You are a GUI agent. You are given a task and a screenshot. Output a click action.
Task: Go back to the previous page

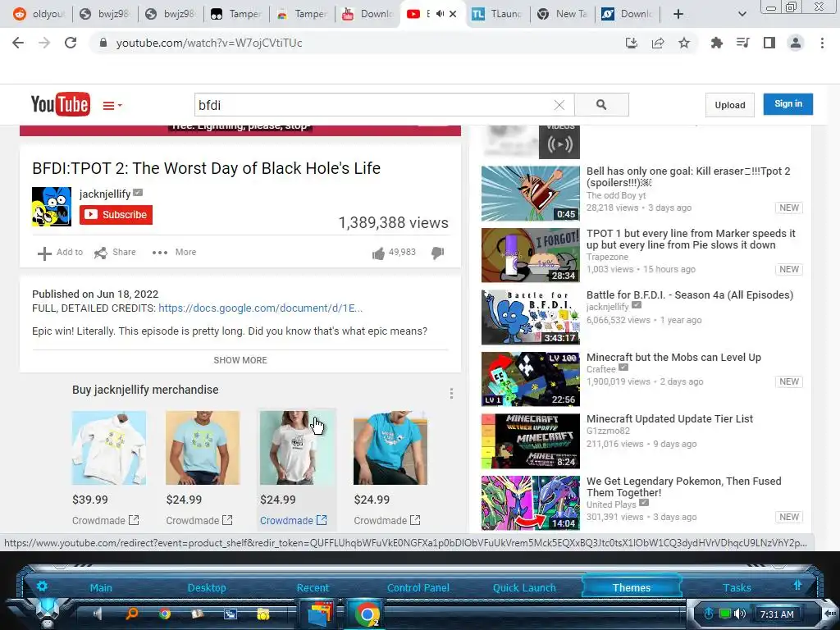point(18,43)
